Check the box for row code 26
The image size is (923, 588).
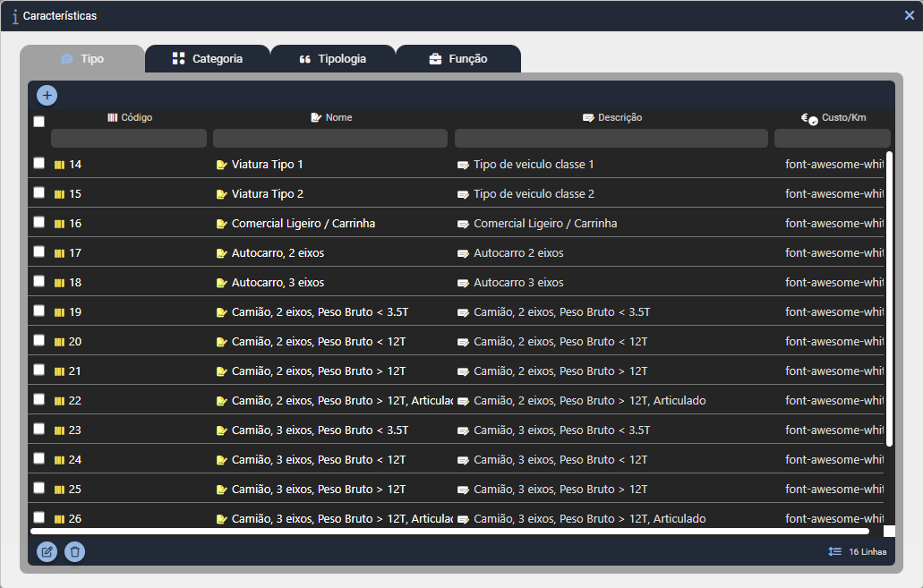[38, 517]
